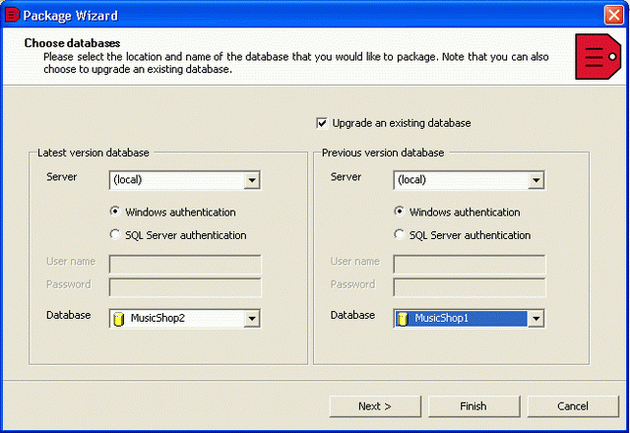The image size is (630, 433).
Task: Click the Database label in previous version group
Action: (353, 315)
